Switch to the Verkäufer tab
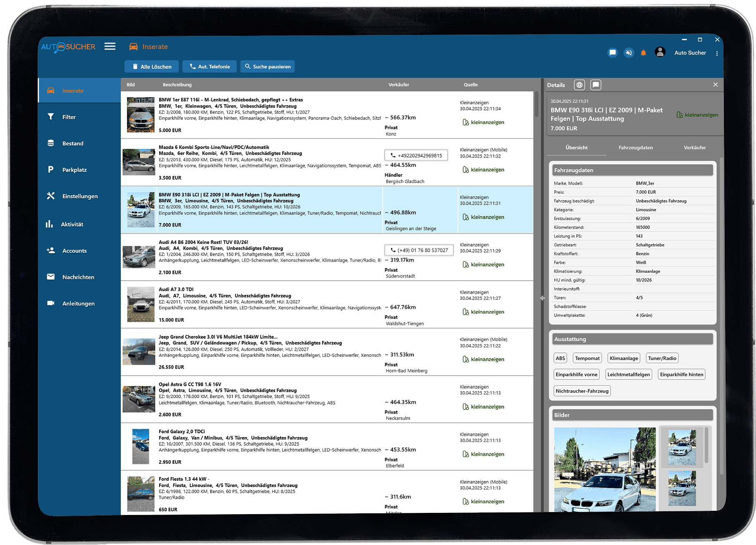 [695, 147]
